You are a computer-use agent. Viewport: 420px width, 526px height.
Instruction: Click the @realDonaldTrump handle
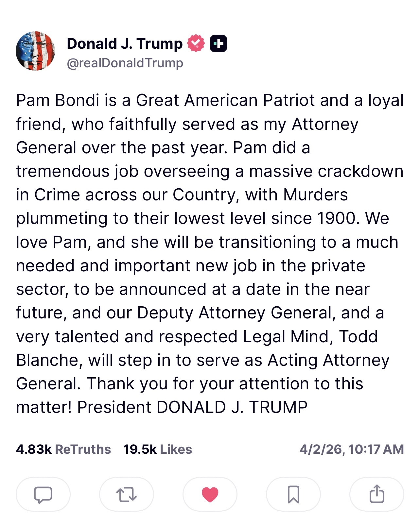pos(125,63)
